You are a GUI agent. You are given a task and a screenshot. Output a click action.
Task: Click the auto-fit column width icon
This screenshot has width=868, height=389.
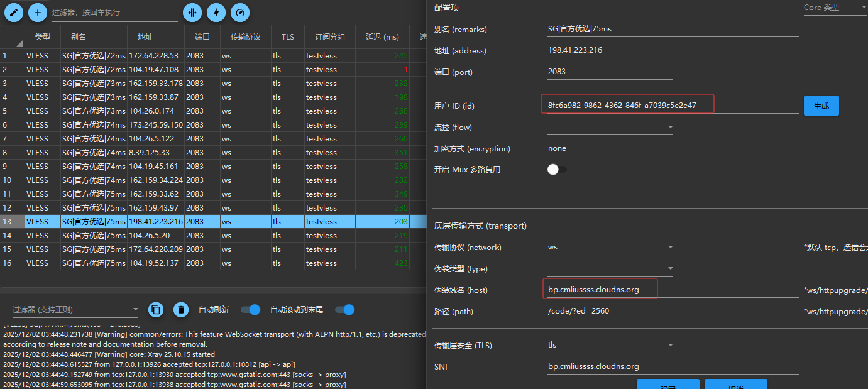(192, 12)
